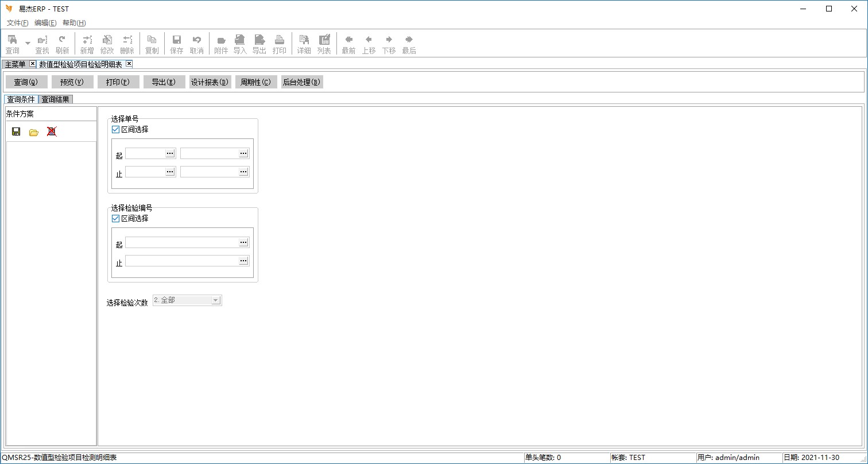Open the 选择检验次数 dropdown
Image resolution: width=868 pixels, height=464 pixels.
(215, 300)
